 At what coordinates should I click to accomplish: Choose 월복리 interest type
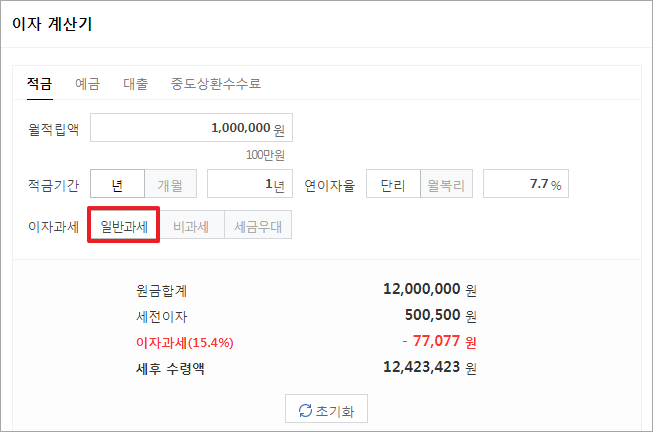click(x=446, y=184)
